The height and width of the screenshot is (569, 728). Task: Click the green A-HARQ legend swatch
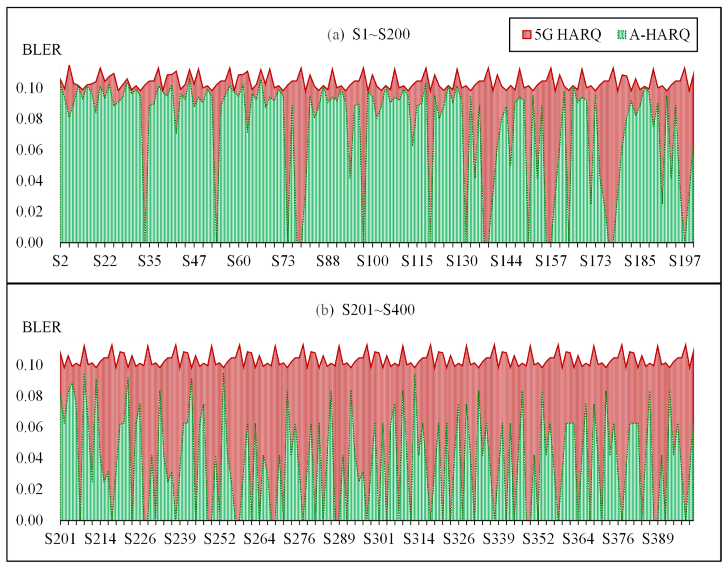622,34
